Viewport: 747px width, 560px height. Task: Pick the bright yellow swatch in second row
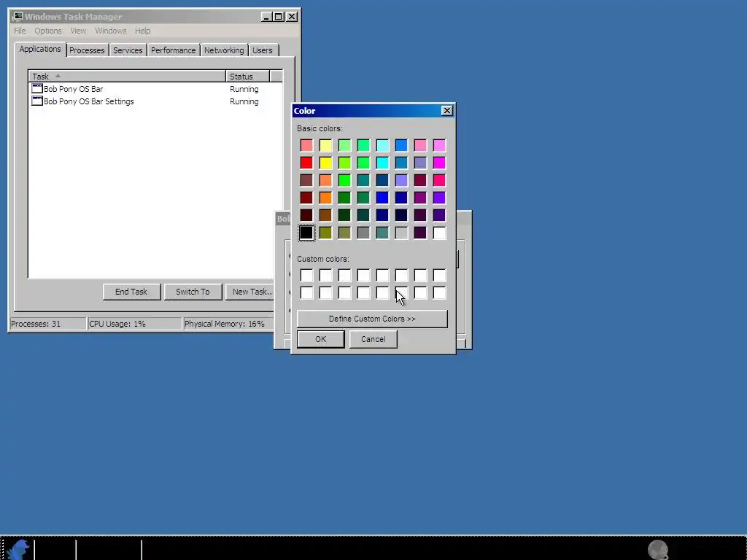point(325,163)
